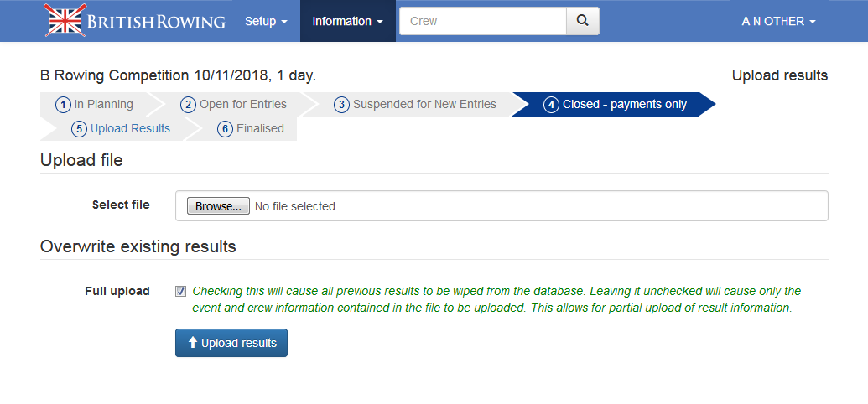This screenshot has height=404, width=868.
Task: Click step 4 circle Closed payments only
Action: tap(551, 105)
